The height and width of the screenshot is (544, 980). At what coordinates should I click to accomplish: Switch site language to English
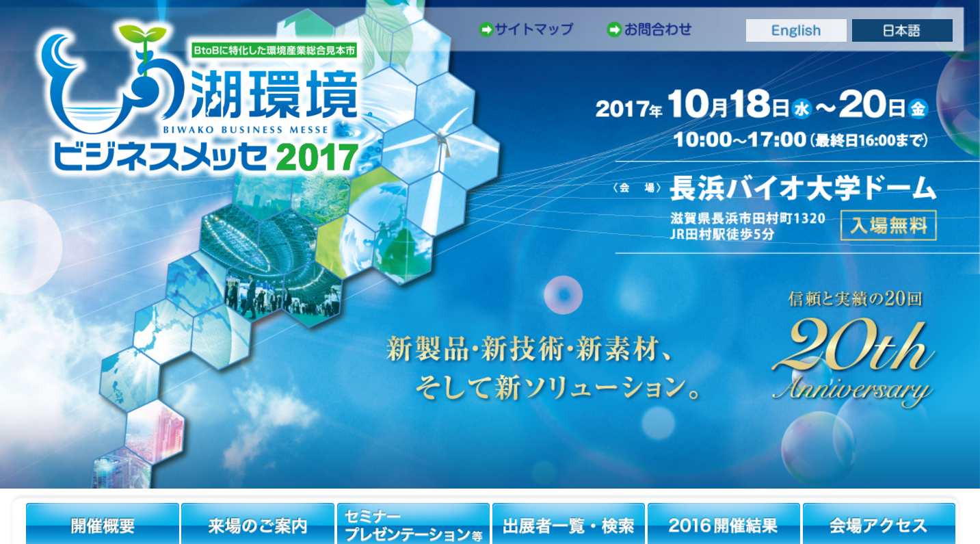[x=796, y=30]
